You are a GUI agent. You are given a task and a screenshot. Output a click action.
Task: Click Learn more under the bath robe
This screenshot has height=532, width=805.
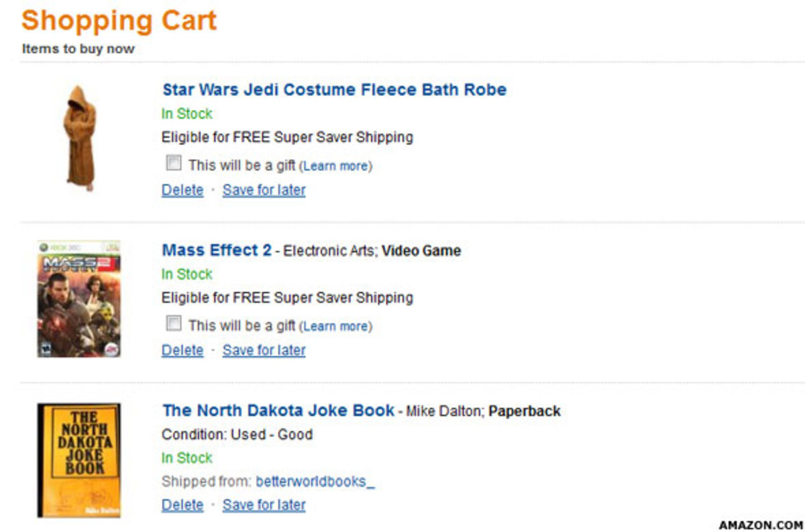coord(335,166)
